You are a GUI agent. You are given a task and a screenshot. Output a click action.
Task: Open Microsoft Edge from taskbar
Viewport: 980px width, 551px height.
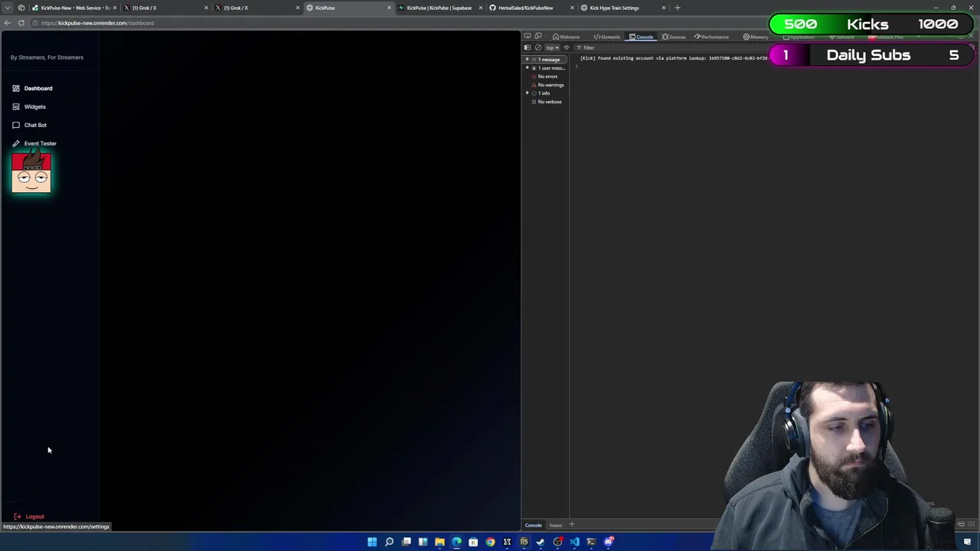click(456, 542)
